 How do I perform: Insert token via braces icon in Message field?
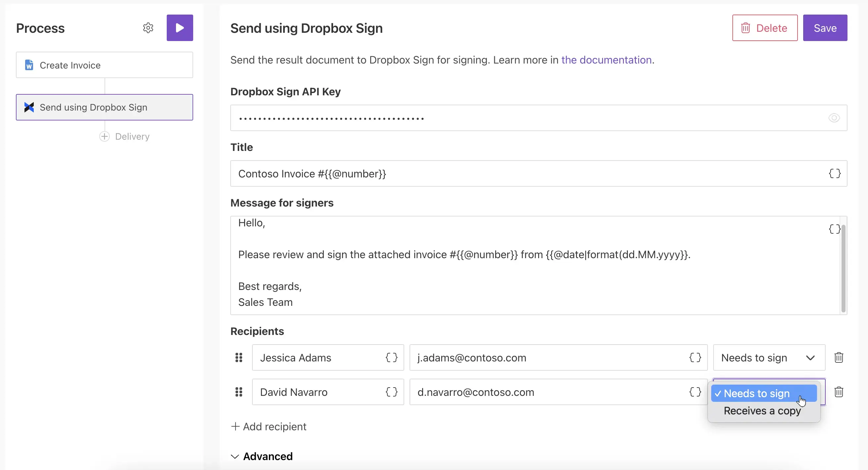pos(834,229)
